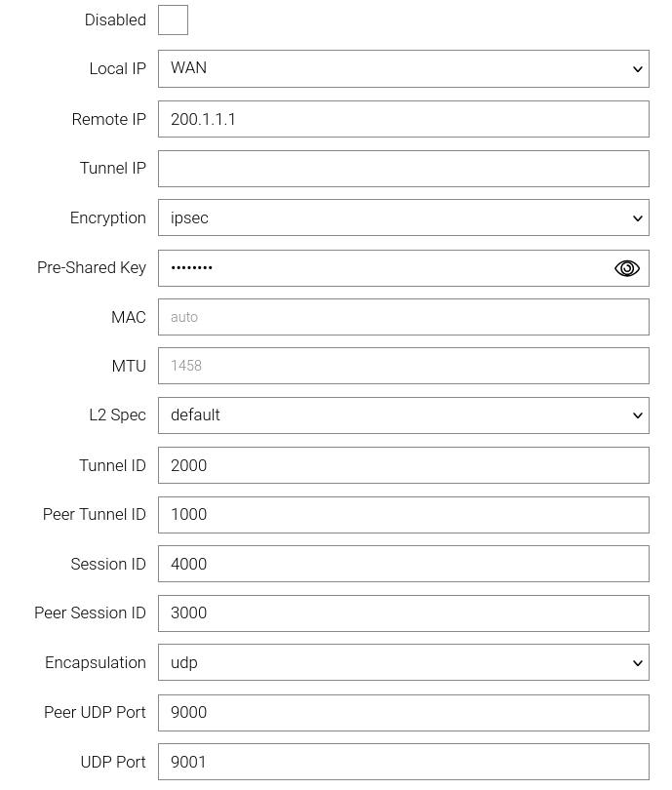Focus the UDP Port field containing 9001

click(x=403, y=762)
